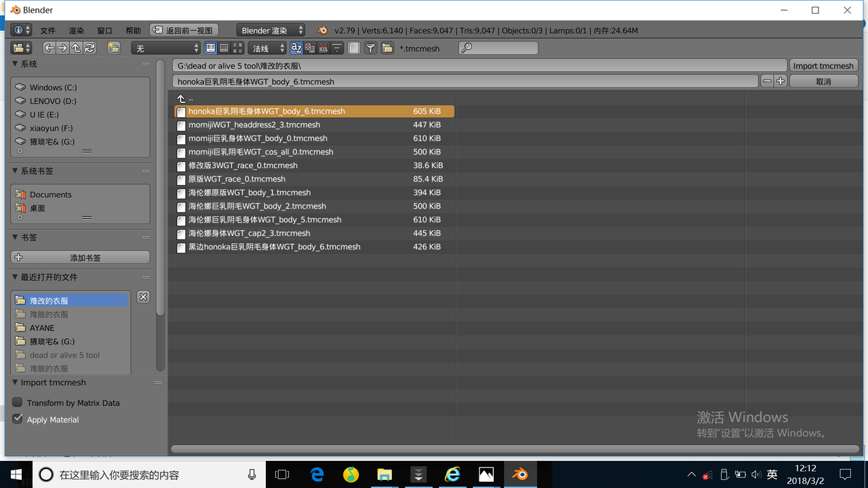Image resolution: width=868 pixels, height=488 pixels.
Task: Sort files by extension
Action: click(x=310, y=48)
